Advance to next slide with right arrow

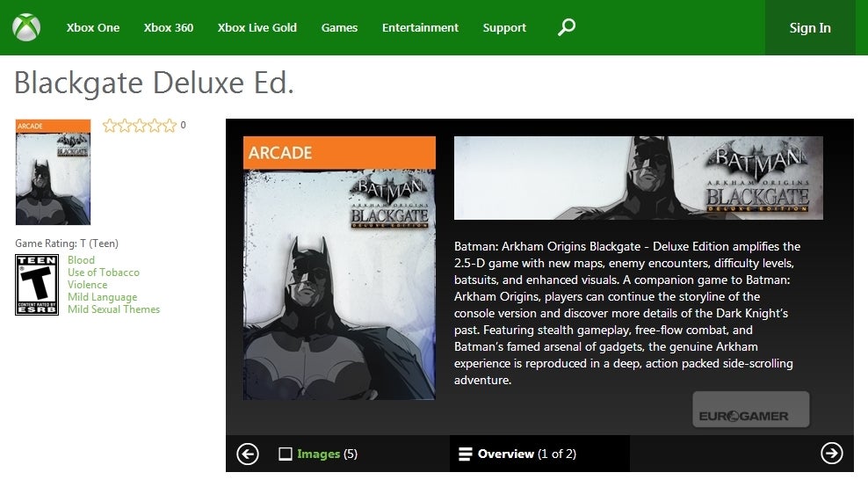click(831, 453)
